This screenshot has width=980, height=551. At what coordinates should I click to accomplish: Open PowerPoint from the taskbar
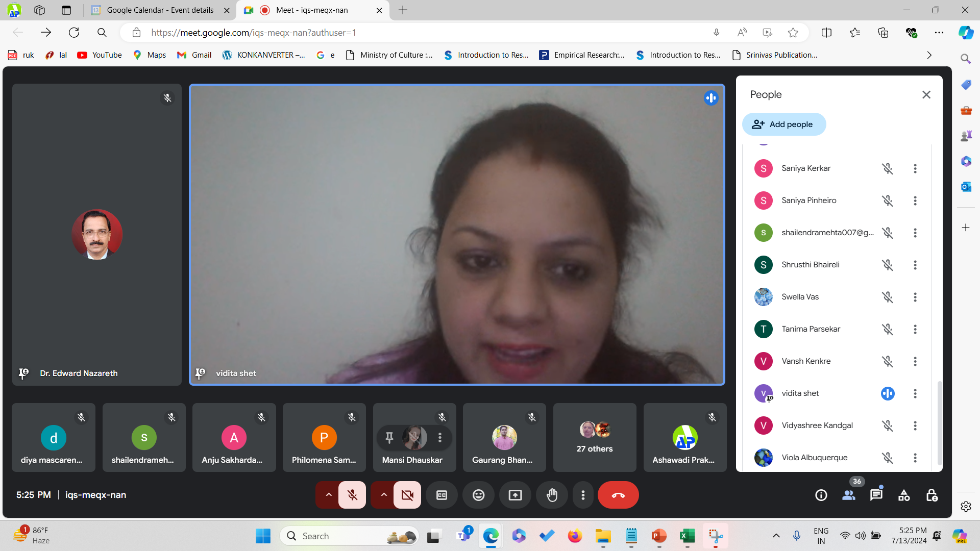tap(659, 536)
